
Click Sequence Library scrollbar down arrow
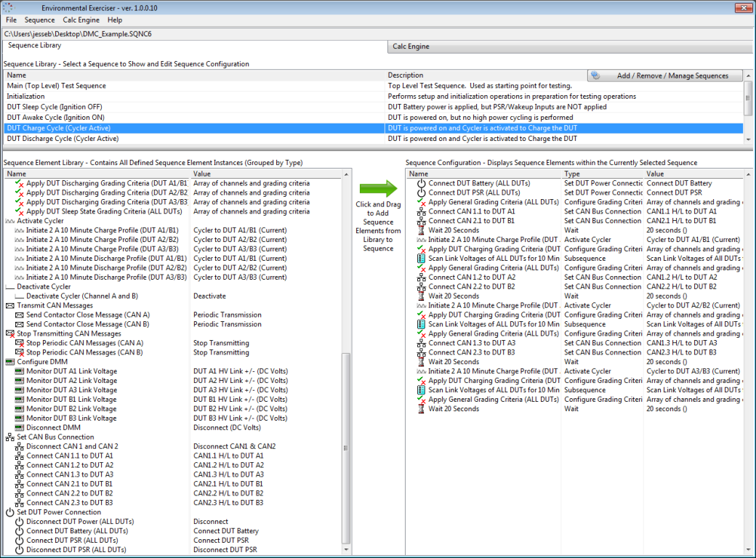coord(748,139)
